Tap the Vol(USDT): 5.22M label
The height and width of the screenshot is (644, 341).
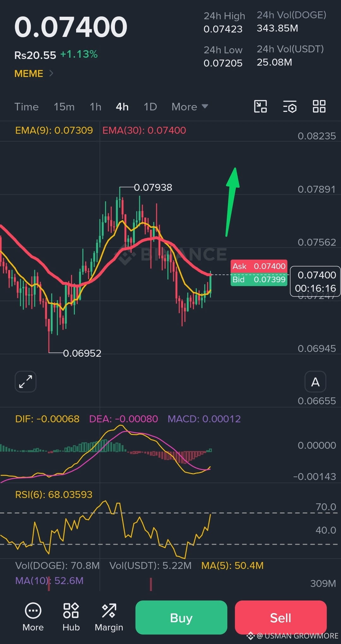tap(150, 565)
